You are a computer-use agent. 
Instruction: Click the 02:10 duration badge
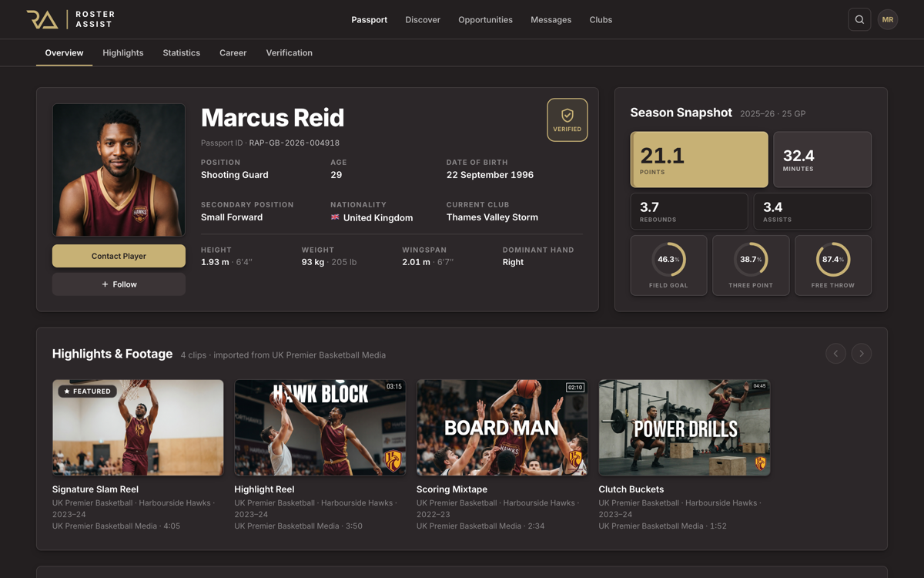[575, 387]
